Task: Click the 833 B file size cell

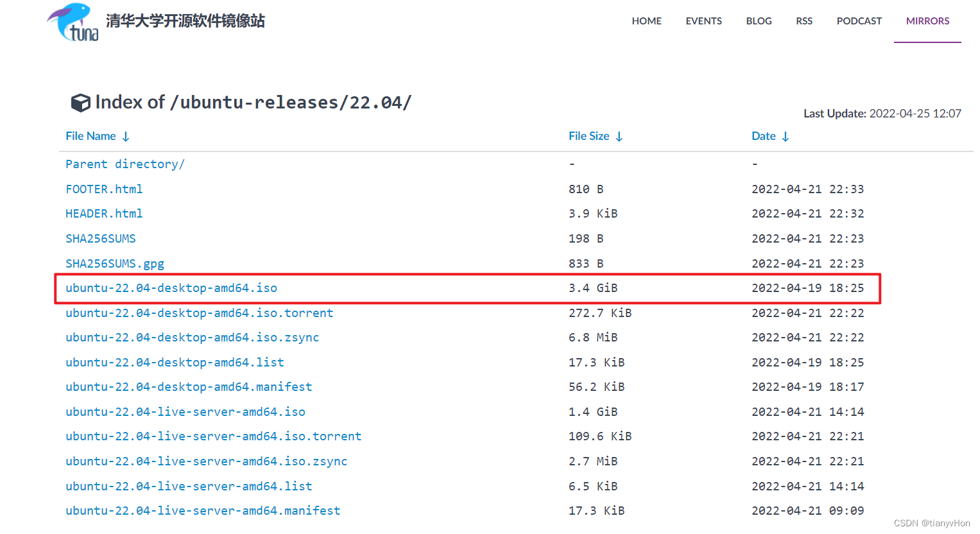Action: coord(586,264)
